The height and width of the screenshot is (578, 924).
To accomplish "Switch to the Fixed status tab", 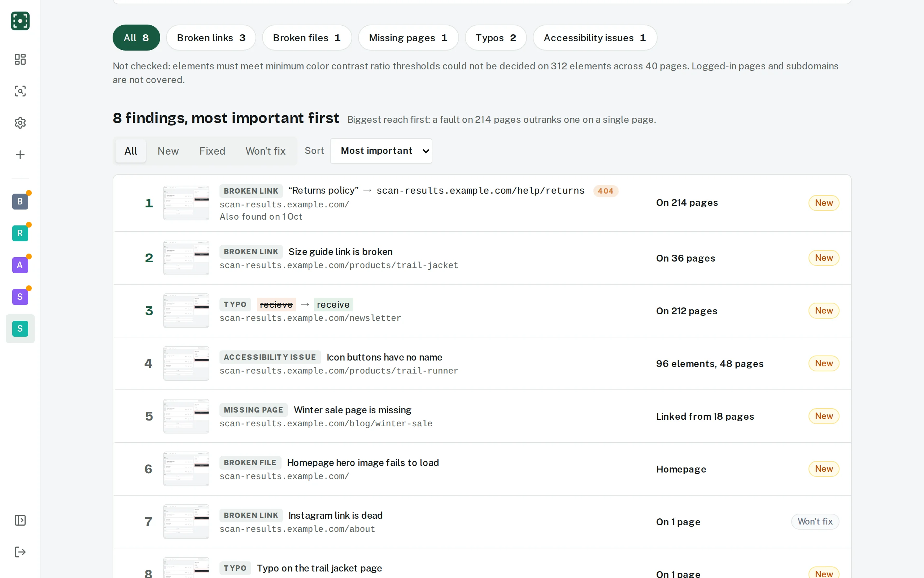I will point(212,151).
